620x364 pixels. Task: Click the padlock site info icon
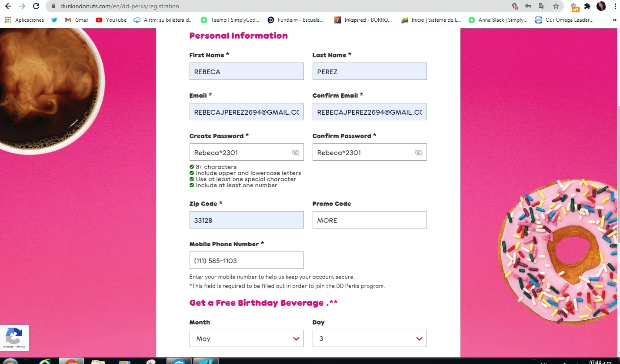tap(54, 7)
